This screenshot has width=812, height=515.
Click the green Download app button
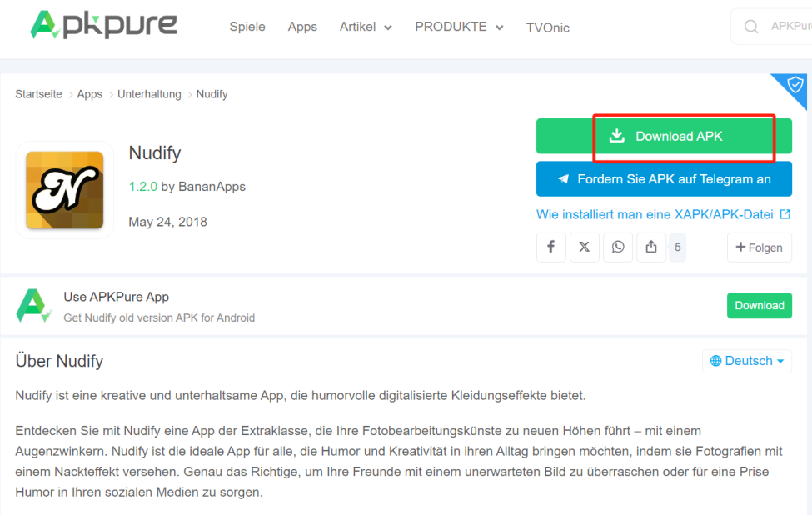coord(760,306)
